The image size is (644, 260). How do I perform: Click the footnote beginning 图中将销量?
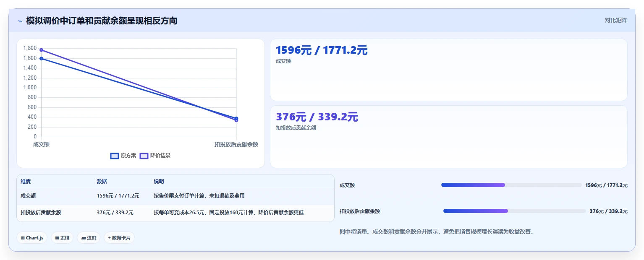pos(437,231)
